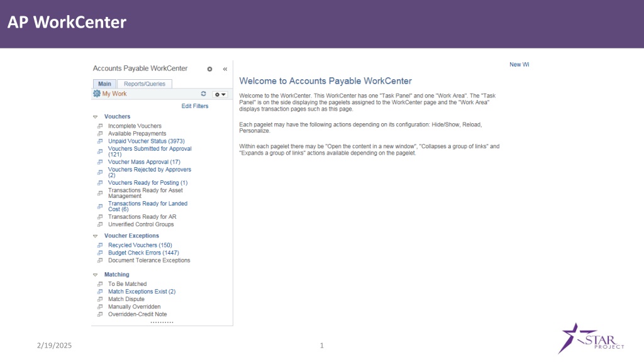Open Recycled Vouchers (150) link
This screenshot has width=644, height=362.
coord(140,245)
